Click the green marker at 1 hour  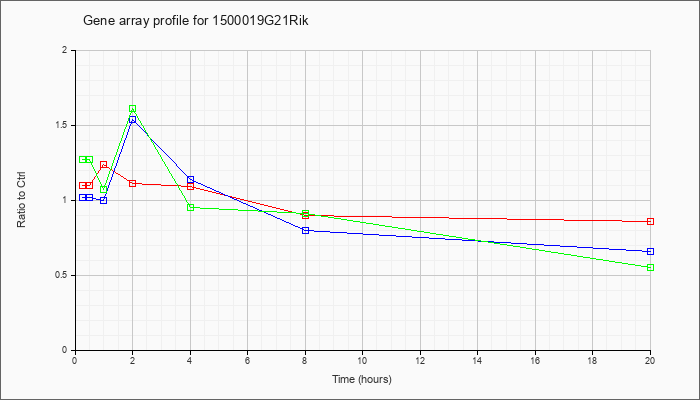tap(104, 189)
